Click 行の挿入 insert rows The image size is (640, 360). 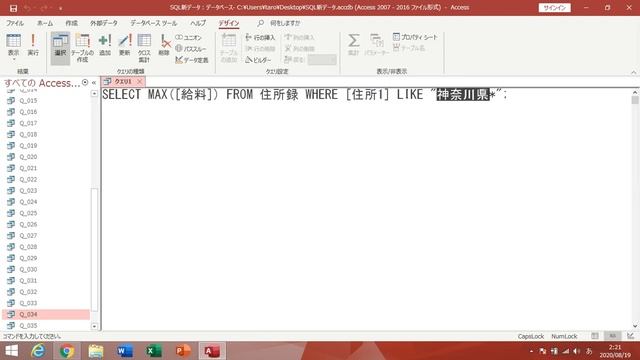(x=260, y=37)
